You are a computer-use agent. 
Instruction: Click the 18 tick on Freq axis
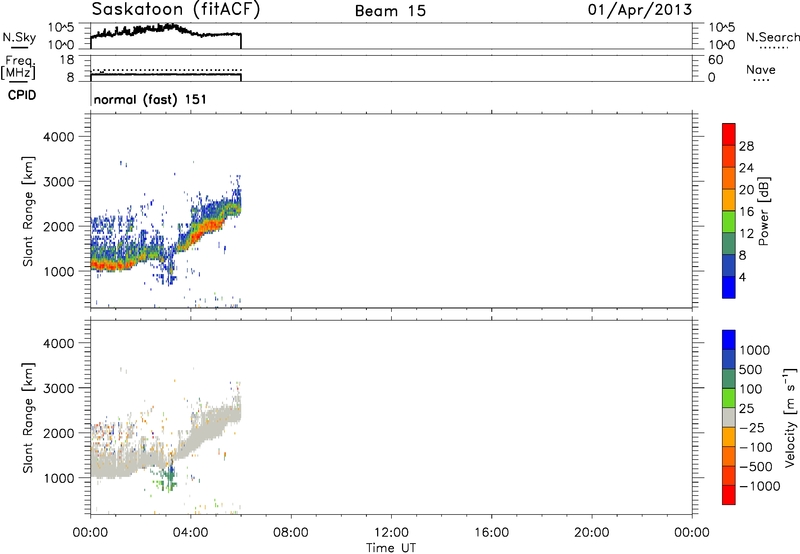click(67, 60)
